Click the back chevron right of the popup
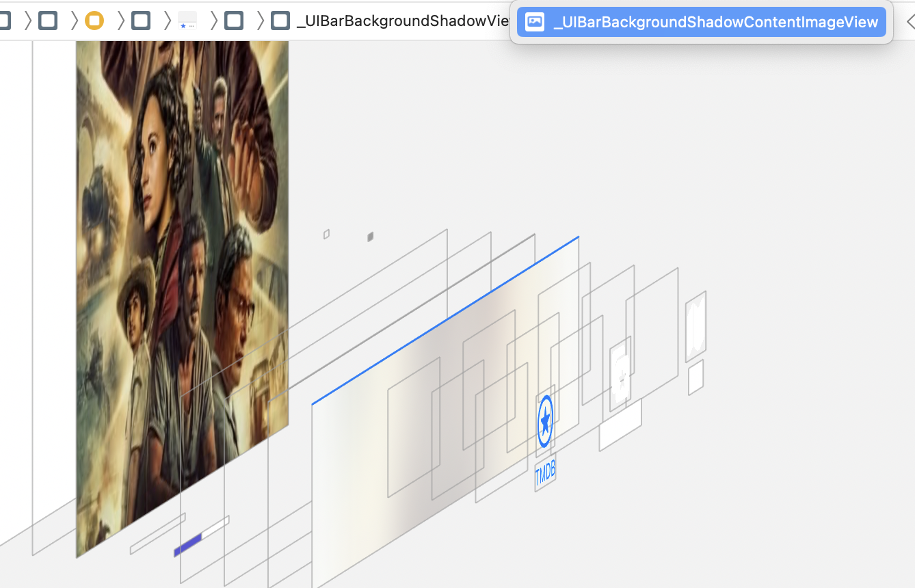Viewport: 915px width, 588px height. 910,22
